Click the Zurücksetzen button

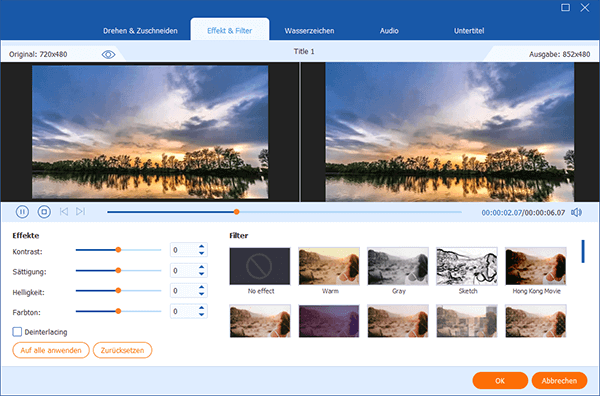pyautogui.click(x=122, y=350)
